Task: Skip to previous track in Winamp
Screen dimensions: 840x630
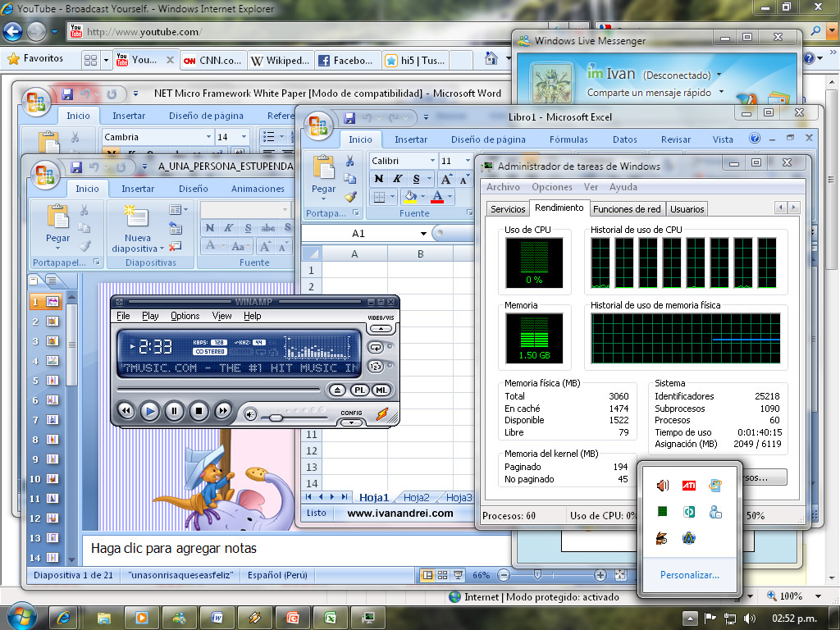Action: coord(126,411)
